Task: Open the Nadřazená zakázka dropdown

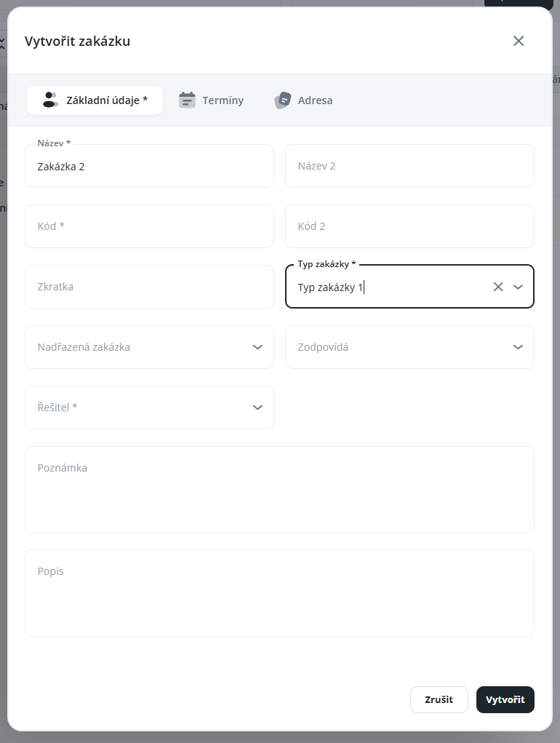Action: (257, 347)
